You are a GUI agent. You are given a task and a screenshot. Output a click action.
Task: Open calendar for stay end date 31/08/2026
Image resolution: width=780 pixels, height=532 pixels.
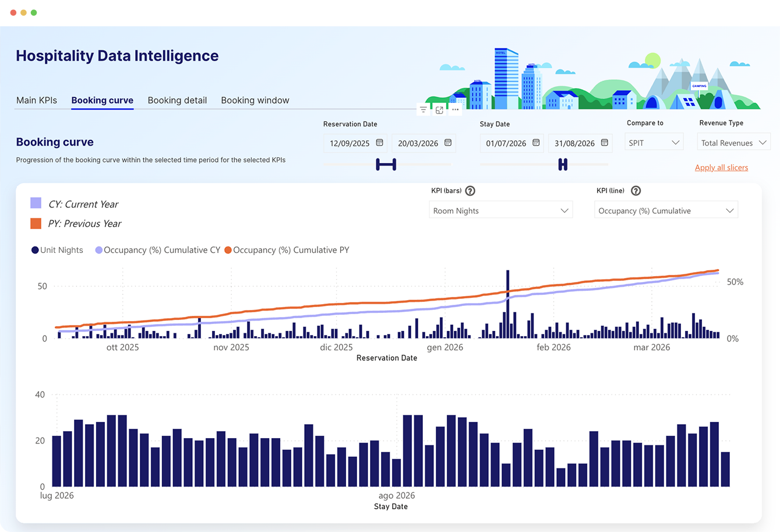pyautogui.click(x=604, y=143)
